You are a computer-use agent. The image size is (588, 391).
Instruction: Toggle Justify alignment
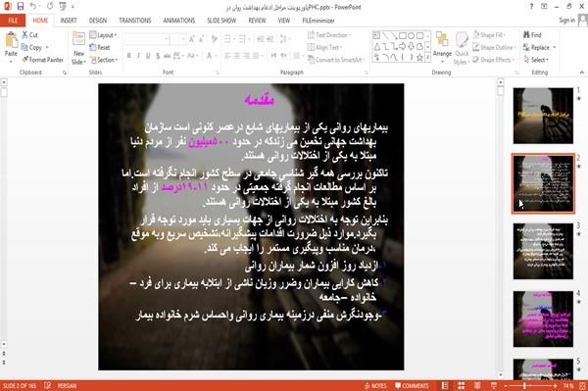(x=256, y=56)
